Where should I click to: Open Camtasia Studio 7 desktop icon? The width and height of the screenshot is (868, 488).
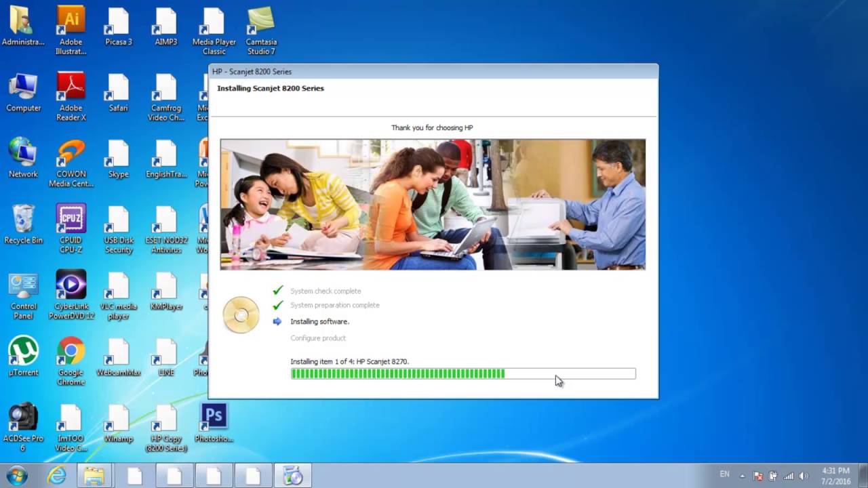[261, 30]
